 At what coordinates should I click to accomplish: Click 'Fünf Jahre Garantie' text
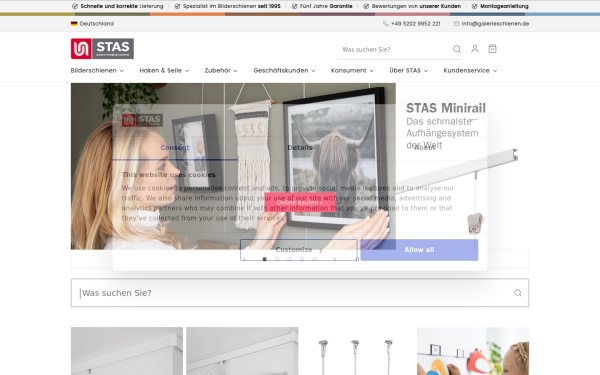pyautogui.click(x=326, y=6)
